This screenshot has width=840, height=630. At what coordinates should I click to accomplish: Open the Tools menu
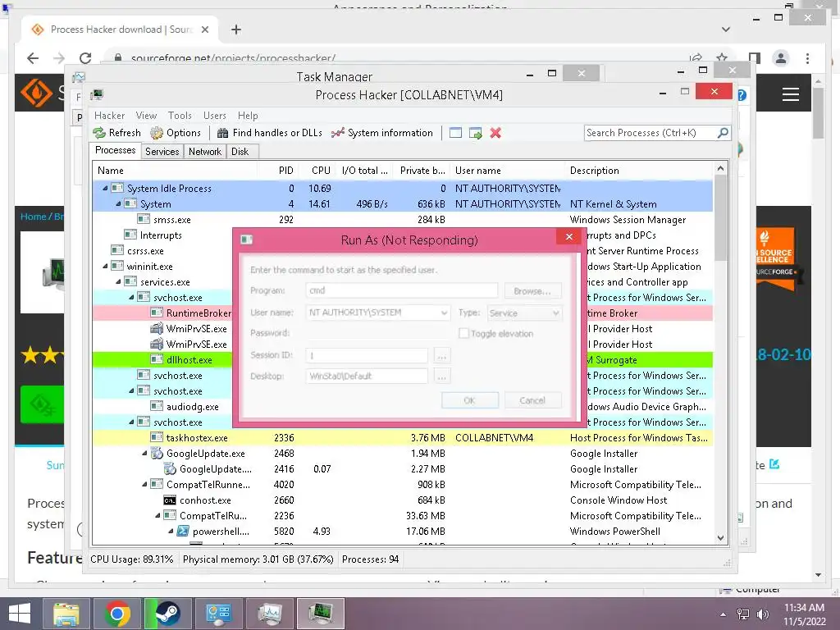[x=180, y=115]
